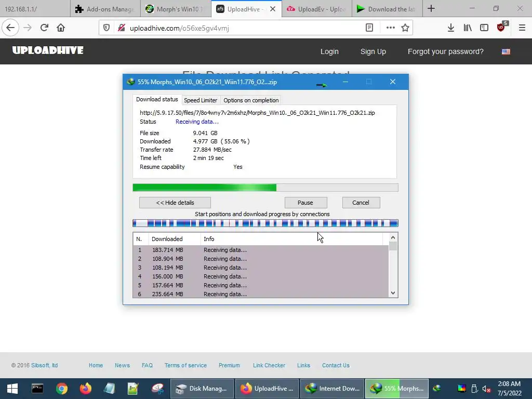The width and height of the screenshot is (532, 399).
Task: Reload the UploadHive page
Action: (x=44, y=28)
